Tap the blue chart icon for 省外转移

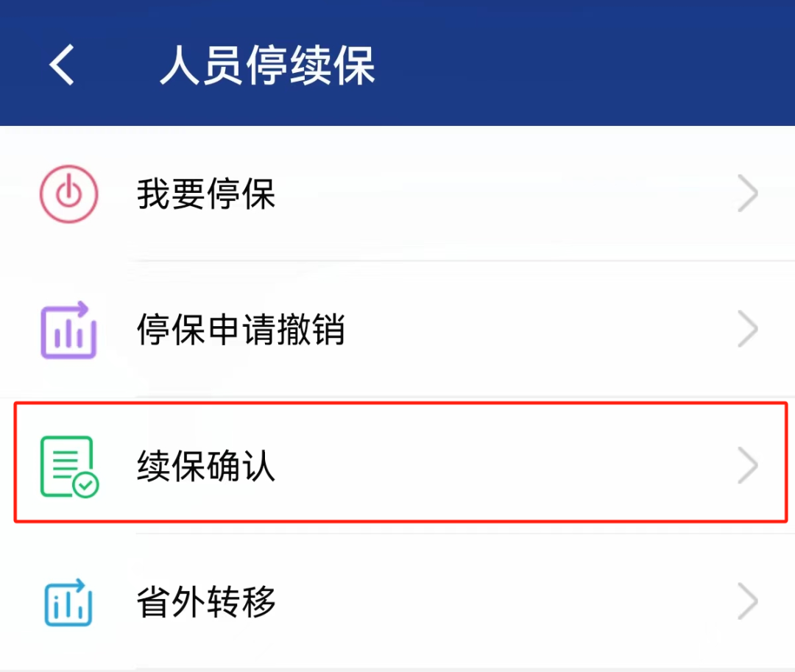pyautogui.click(x=68, y=602)
